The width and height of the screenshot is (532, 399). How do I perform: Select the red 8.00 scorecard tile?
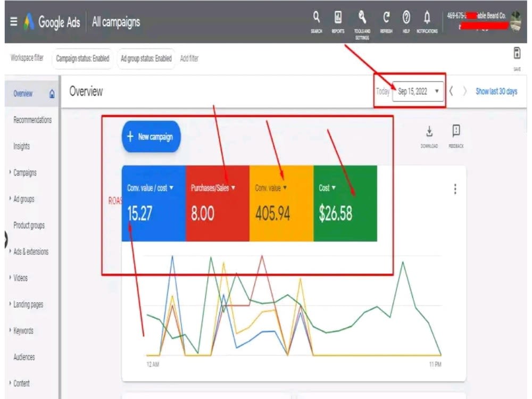point(218,204)
